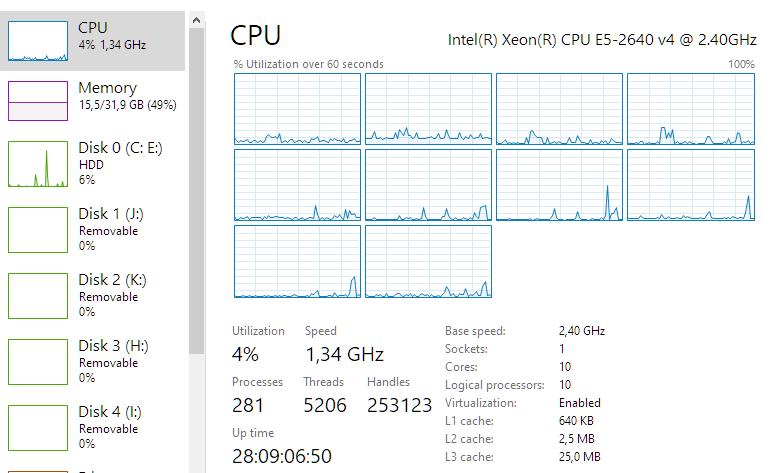
Task: Click the Intel Xeon E5-2640 processor name
Action: coord(601,39)
